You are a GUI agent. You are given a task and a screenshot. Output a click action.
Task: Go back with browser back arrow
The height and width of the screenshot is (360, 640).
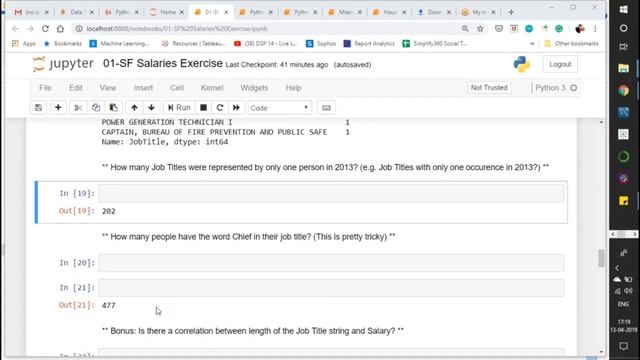click(x=15, y=29)
